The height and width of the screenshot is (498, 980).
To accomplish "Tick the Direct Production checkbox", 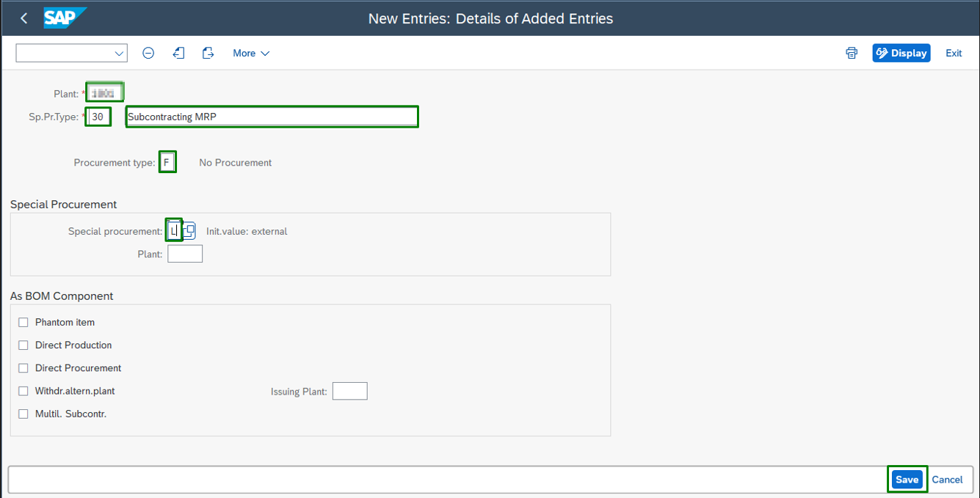I will pyautogui.click(x=23, y=345).
